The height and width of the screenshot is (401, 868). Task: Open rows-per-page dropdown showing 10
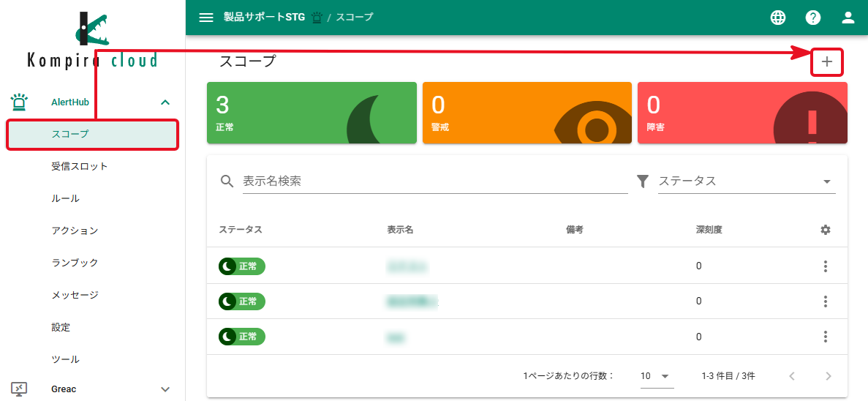tap(657, 376)
